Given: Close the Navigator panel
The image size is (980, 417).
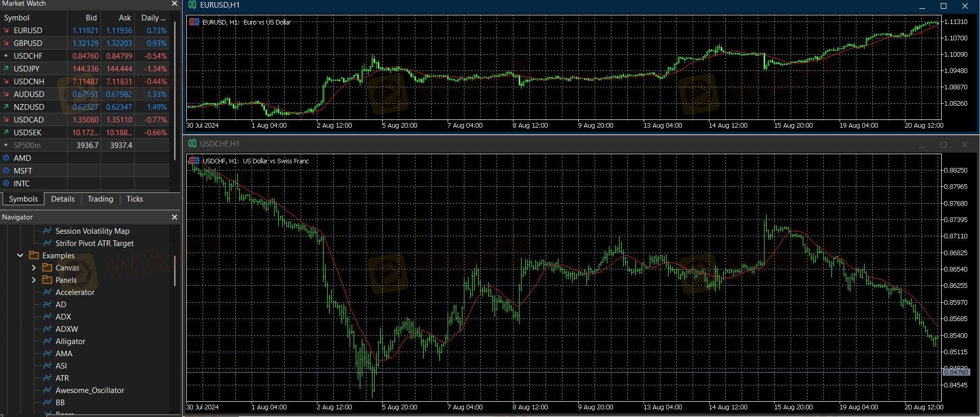Looking at the screenshot, I should tap(174, 217).
